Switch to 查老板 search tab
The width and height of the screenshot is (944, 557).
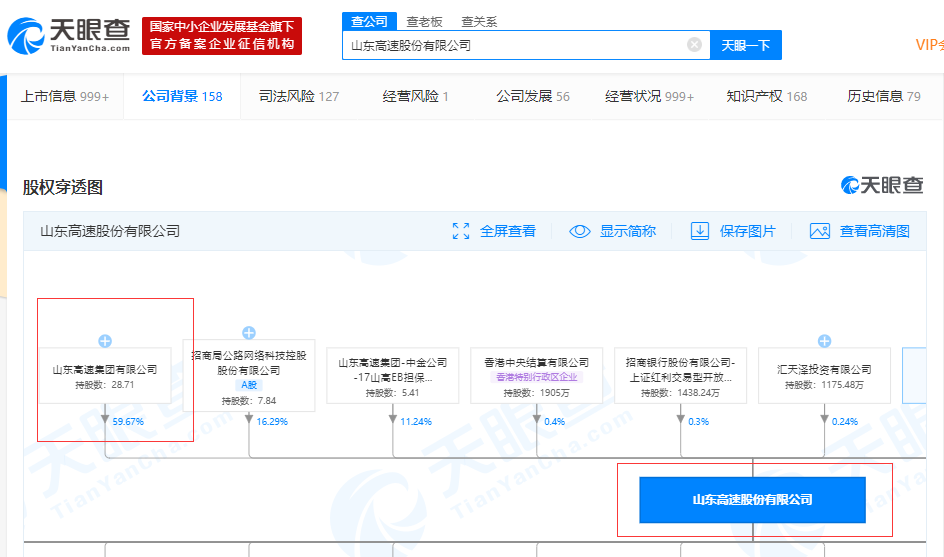[x=424, y=21]
